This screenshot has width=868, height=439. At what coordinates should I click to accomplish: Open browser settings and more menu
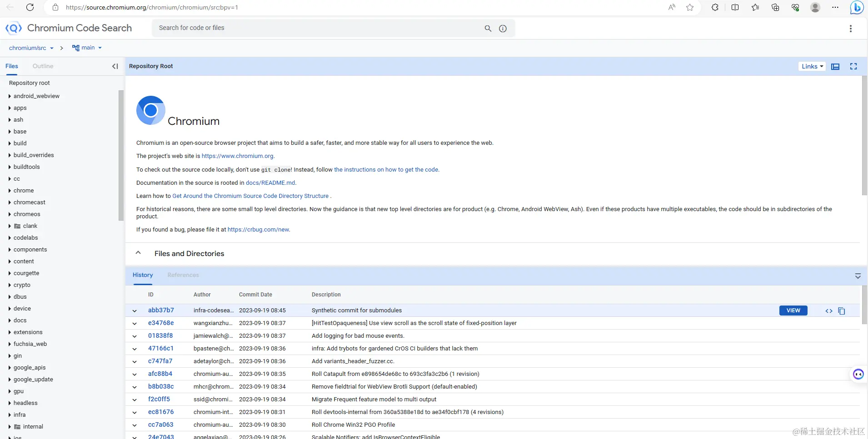point(835,7)
